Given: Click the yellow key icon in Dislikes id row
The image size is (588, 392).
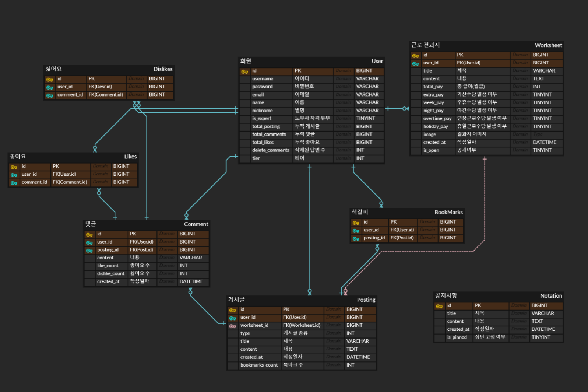Looking at the screenshot, I should pyautogui.click(x=50, y=79).
